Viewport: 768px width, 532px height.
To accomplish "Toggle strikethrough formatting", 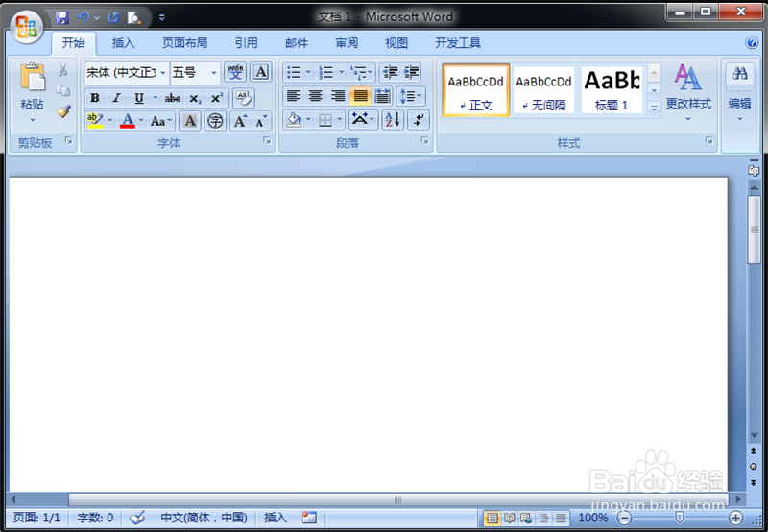I will tap(173, 98).
